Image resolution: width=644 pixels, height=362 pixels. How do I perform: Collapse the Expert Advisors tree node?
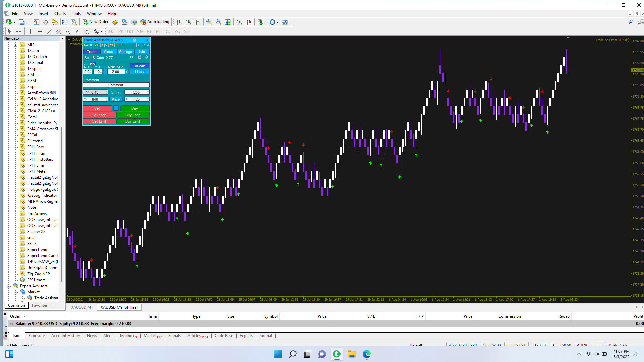[x=9, y=286]
